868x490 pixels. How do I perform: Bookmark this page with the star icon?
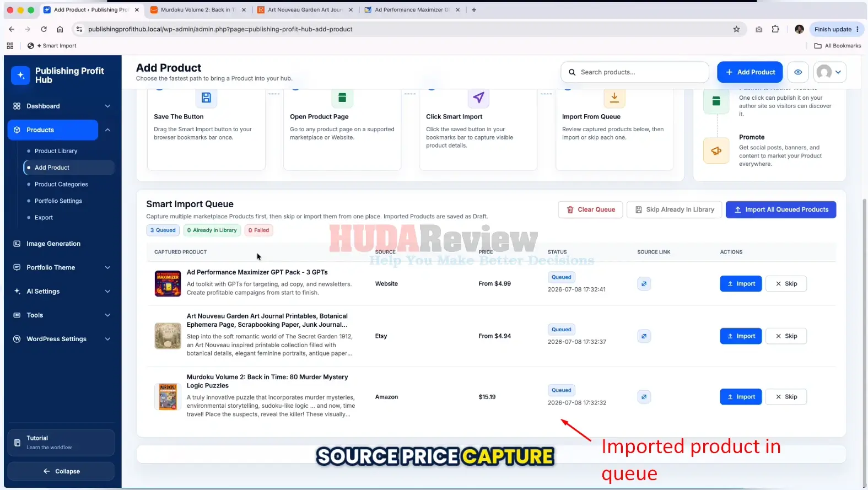tap(736, 29)
